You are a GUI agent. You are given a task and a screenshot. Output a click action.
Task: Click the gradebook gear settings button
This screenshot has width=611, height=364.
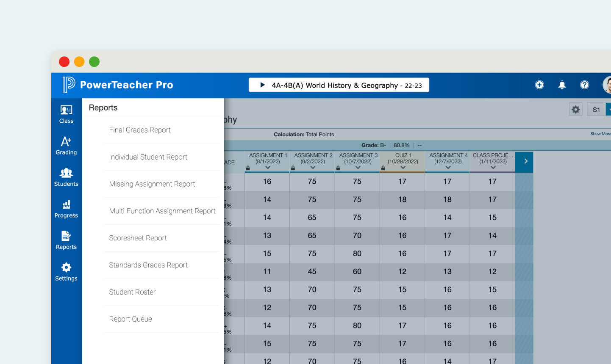click(x=575, y=110)
